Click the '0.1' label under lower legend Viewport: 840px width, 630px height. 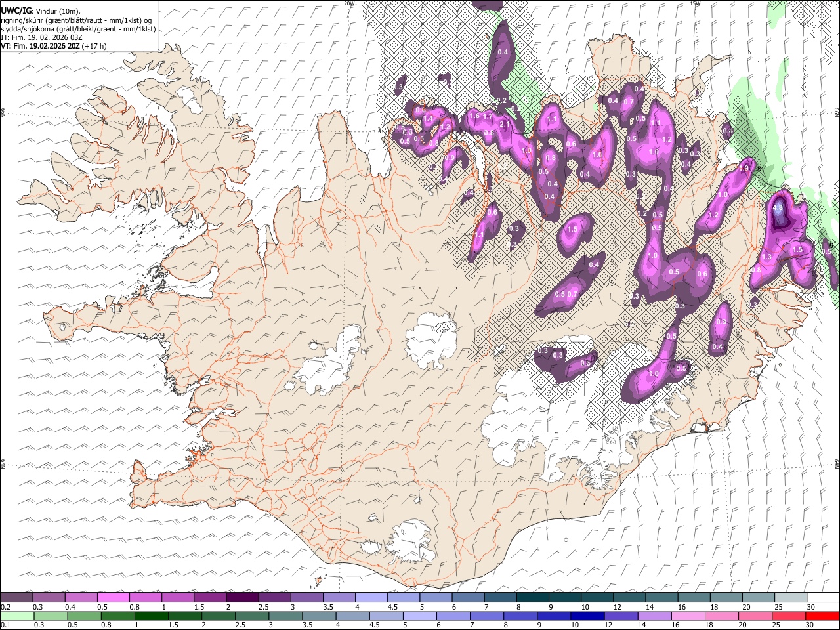[x=5, y=625]
